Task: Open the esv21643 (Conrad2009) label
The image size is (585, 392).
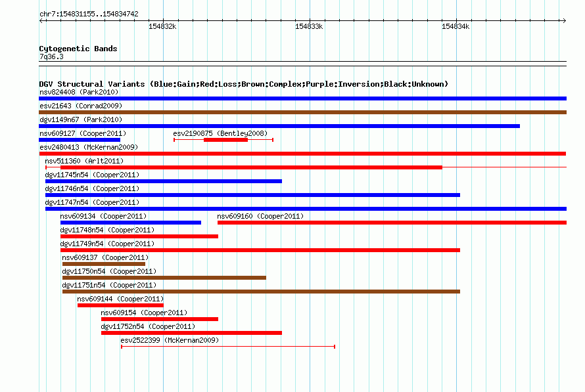Action: [x=81, y=106]
